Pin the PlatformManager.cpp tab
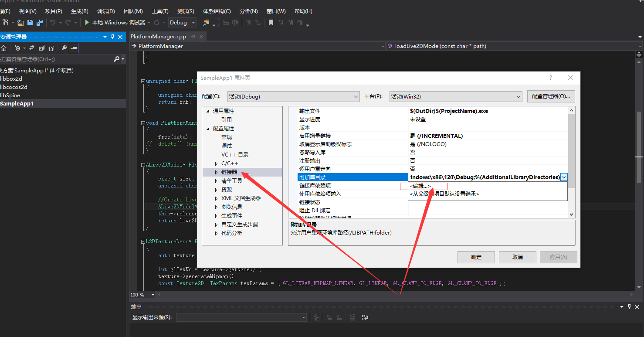Image resolution: width=644 pixels, height=337 pixels. tap(193, 37)
